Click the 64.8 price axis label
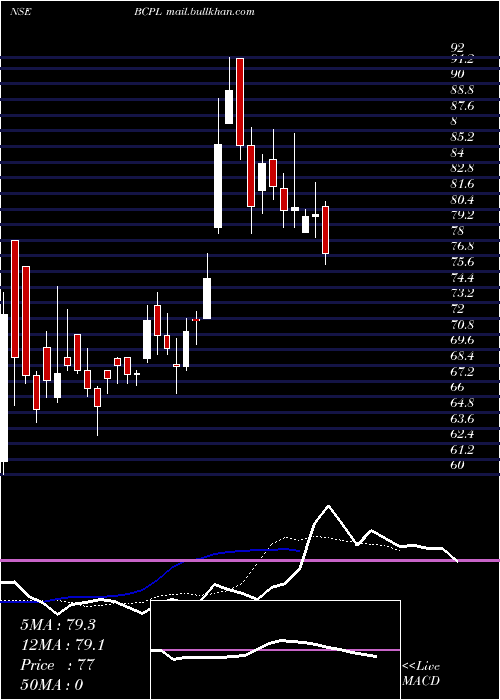500x700 pixels. pos(462,403)
